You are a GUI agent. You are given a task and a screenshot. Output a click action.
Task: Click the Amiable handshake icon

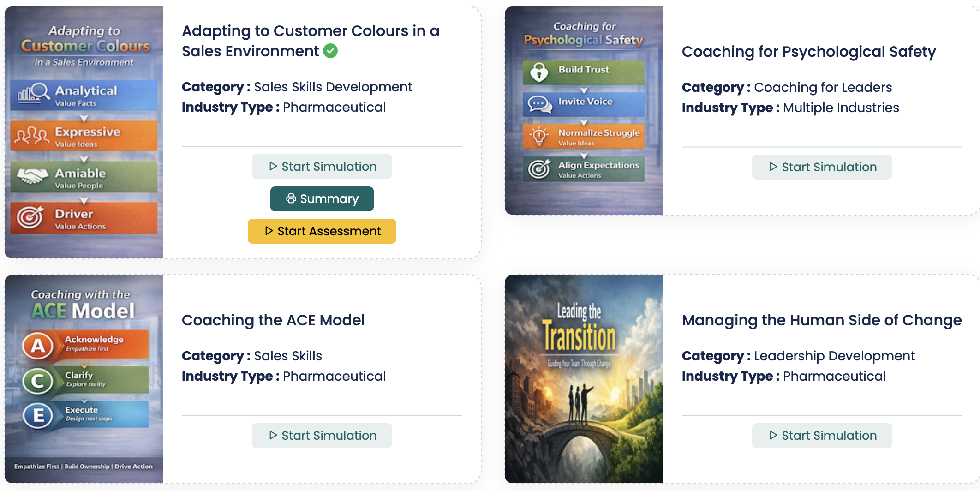pyautogui.click(x=32, y=175)
